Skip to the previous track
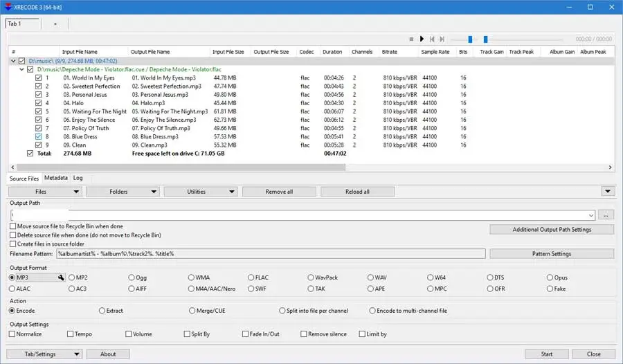This screenshot has height=364, width=623. click(432, 39)
